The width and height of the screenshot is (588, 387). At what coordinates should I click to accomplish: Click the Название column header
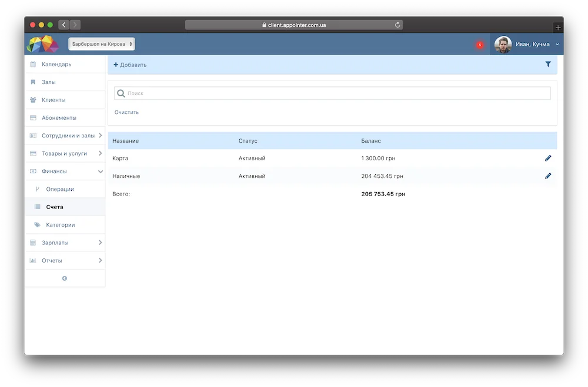125,141
